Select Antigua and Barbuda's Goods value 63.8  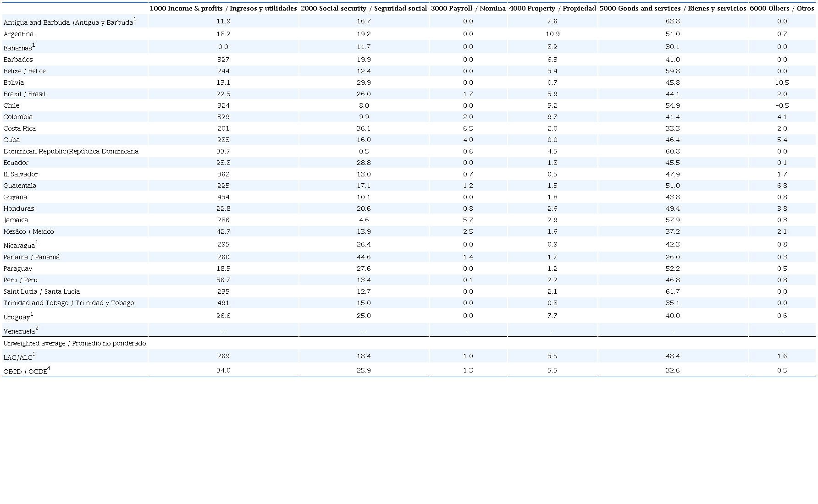pos(673,21)
